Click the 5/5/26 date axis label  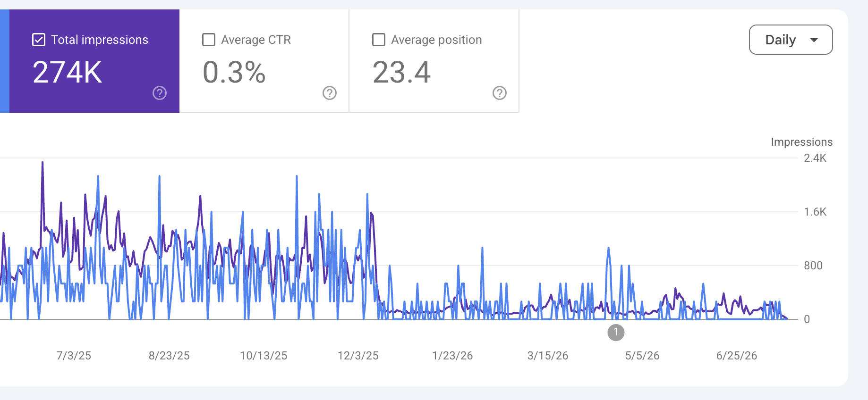click(x=642, y=356)
